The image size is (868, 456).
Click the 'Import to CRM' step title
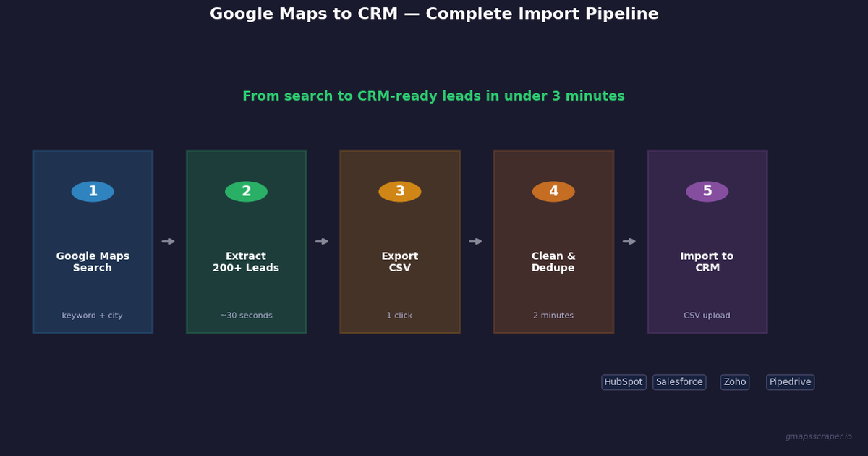click(707, 262)
